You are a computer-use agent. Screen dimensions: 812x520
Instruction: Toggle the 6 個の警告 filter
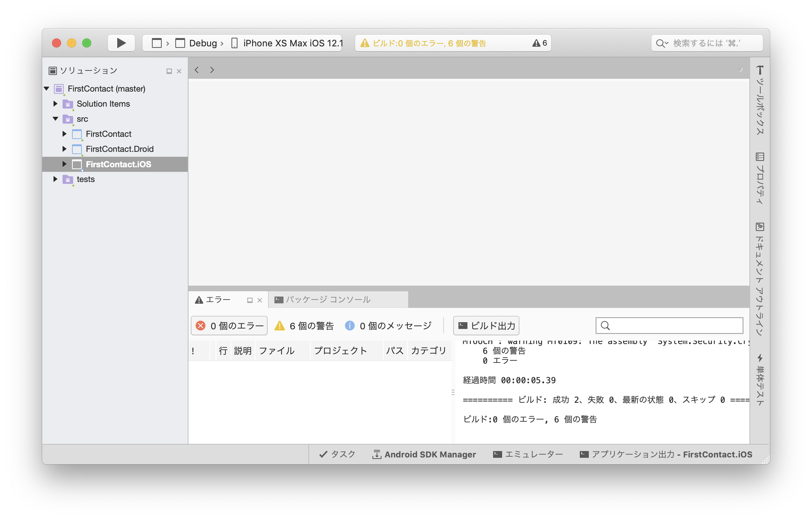[303, 325]
